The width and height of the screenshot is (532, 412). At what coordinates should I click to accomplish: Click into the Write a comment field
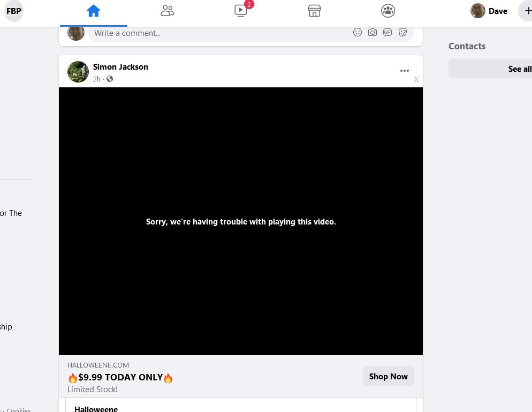pyautogui.click(x=214, y=33)
